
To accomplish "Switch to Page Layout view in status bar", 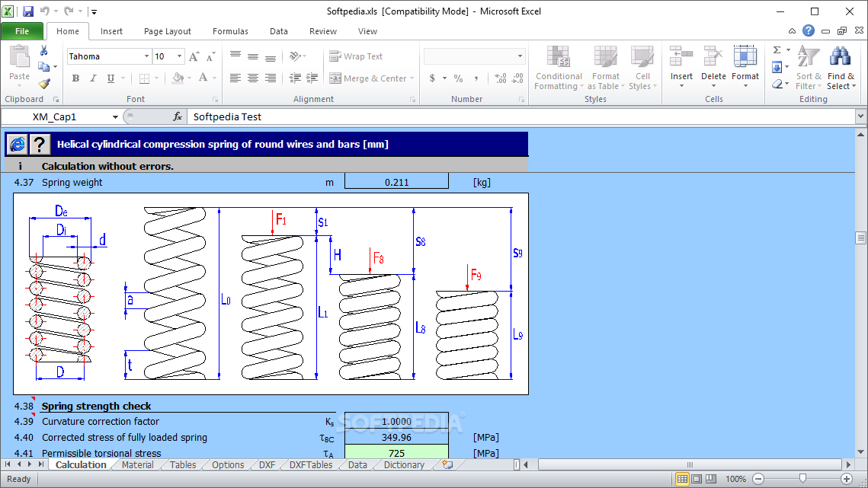I will click(x=697, y=479).
